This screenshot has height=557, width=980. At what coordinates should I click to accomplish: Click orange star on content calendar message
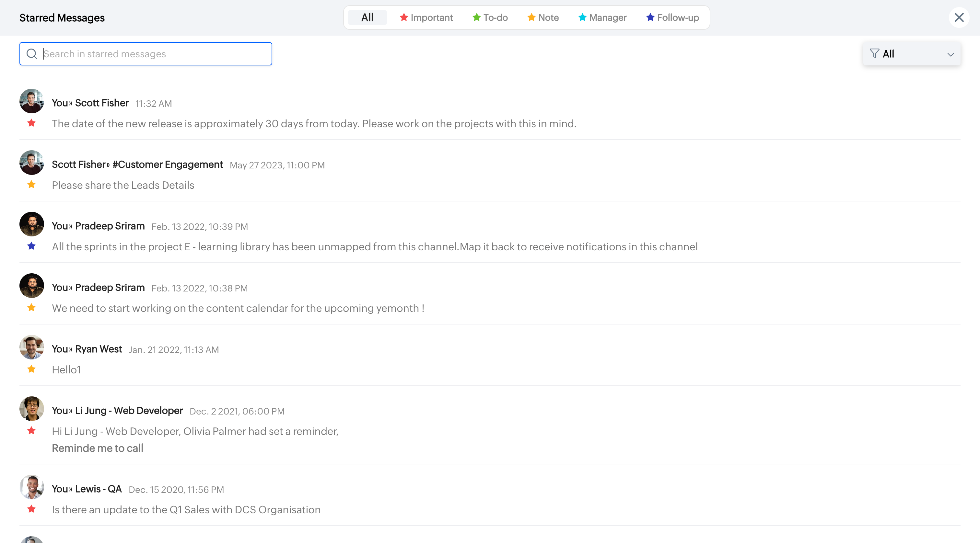pyautogui.click(x=31, y=308)
